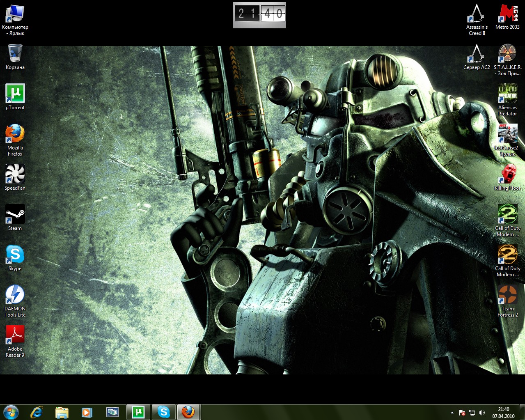Select the Aliens vs Predator shortcut
Screen dimensions: 525x420
click(507, 94)
